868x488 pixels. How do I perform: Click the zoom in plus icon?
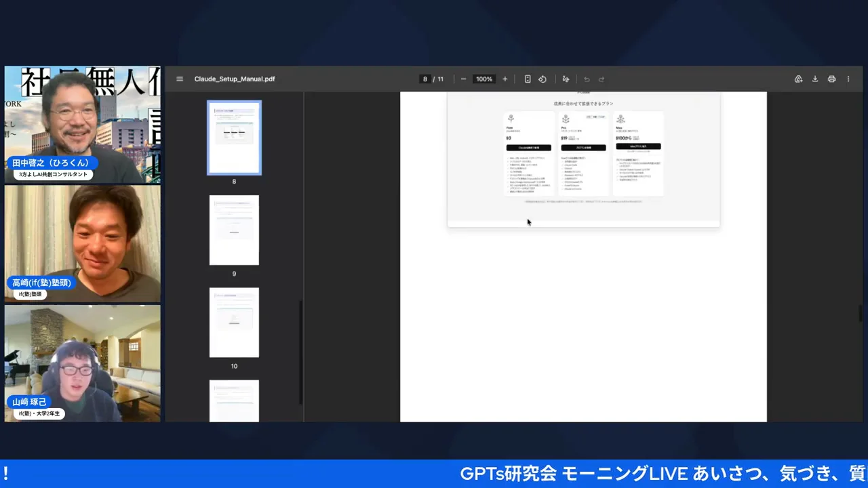505,79
